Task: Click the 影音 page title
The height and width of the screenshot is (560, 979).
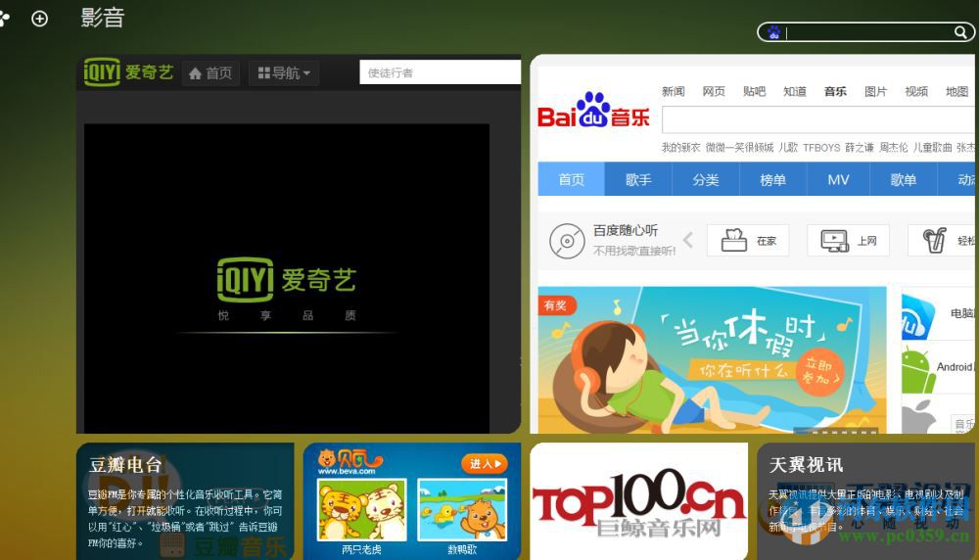Action: 103,18
